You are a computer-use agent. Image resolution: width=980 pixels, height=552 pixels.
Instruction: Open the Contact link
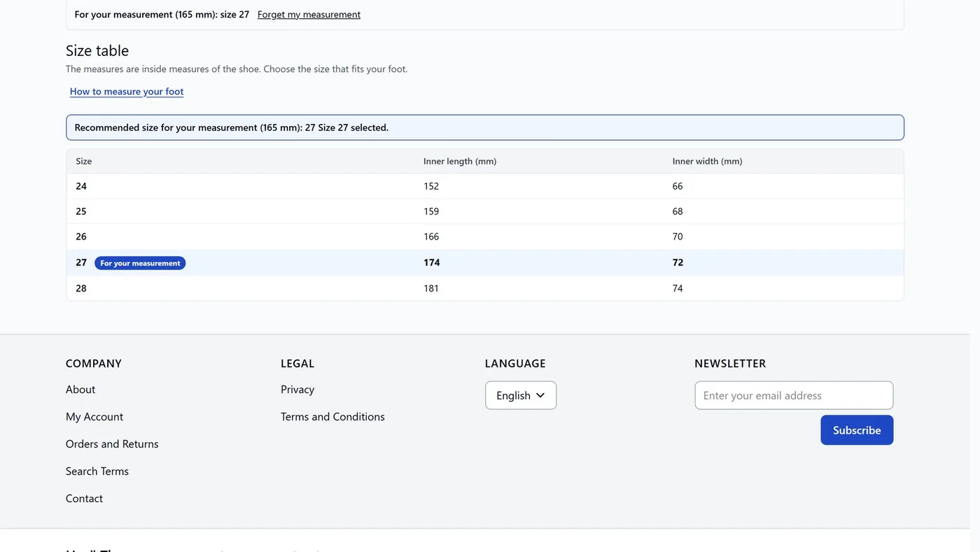(x=84, y=499)
